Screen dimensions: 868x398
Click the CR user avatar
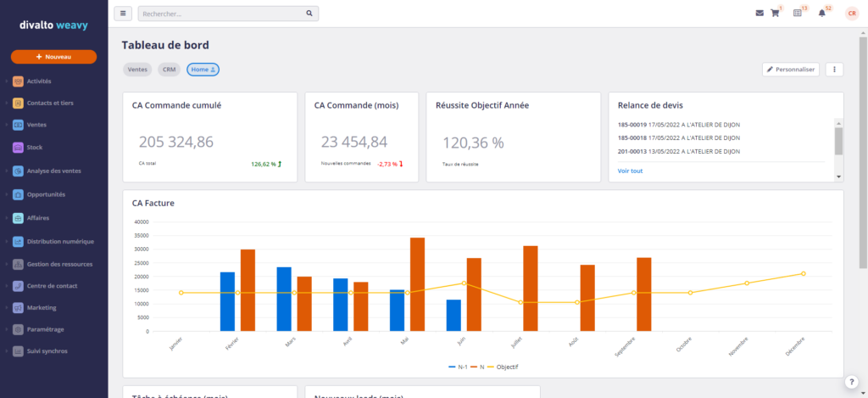[x=852, y=14]
